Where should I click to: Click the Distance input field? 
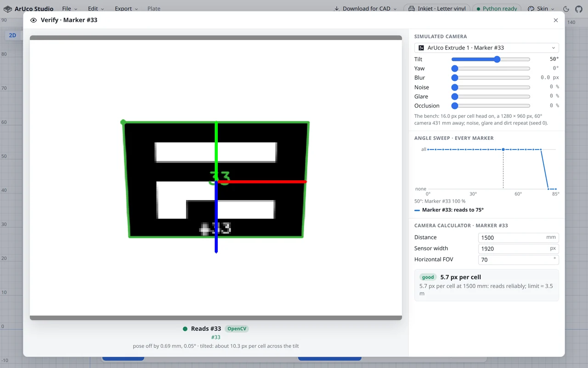coord(519,237)
